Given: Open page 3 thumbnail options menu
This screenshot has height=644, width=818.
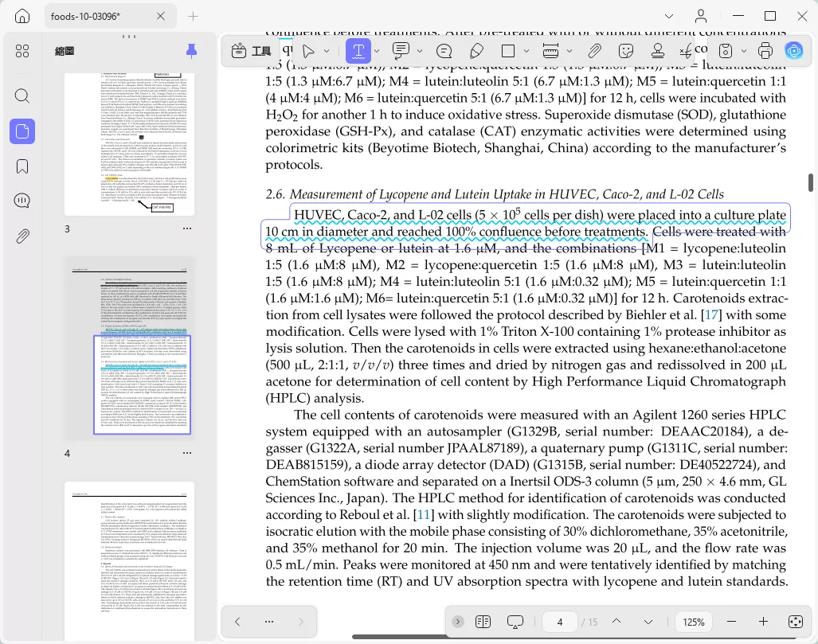Looking at the screenshot, I should click(186, 228).
